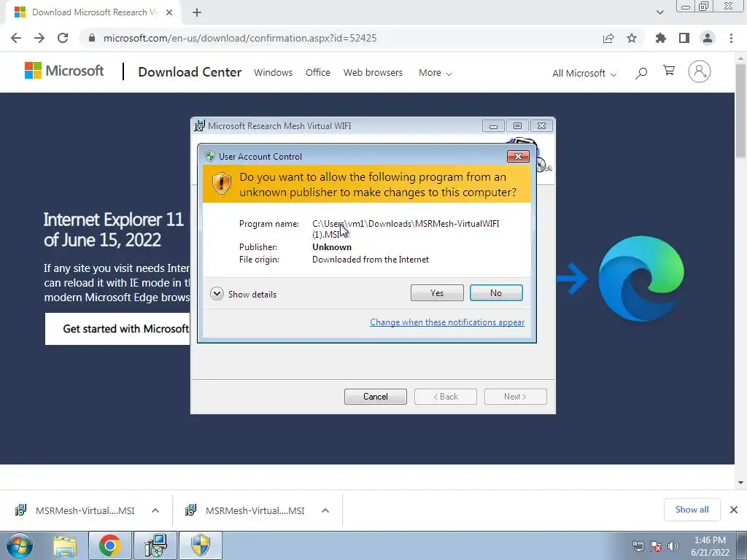Click Show all downloads
Image resolution: width=747 pixels, height=560 pixels.
click(692, 510)
